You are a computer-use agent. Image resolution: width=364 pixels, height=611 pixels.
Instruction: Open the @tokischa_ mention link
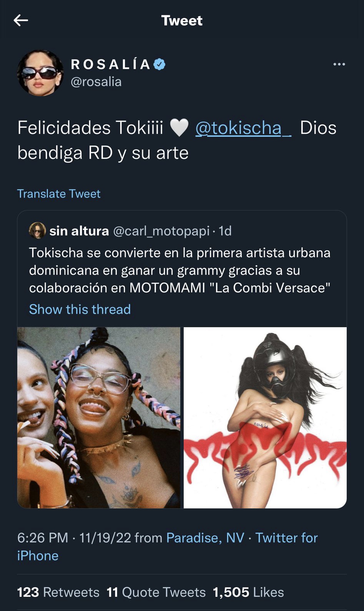(243, 128)
